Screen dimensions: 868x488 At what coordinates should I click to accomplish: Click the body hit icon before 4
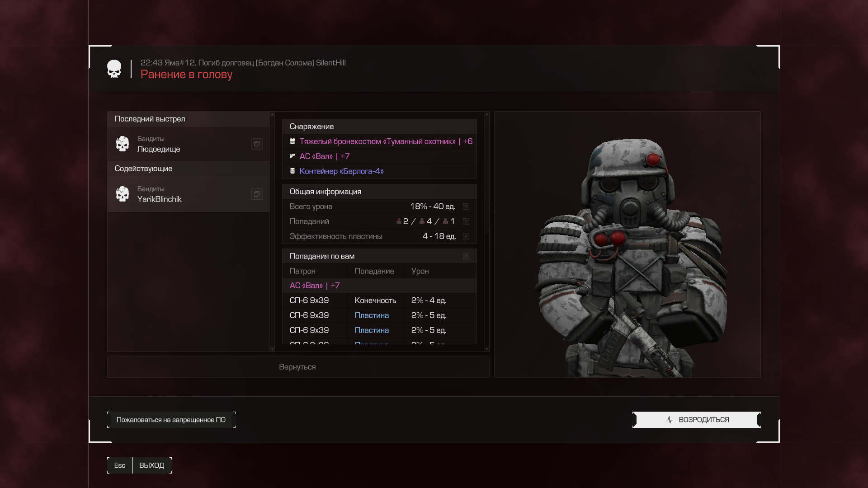422,221
